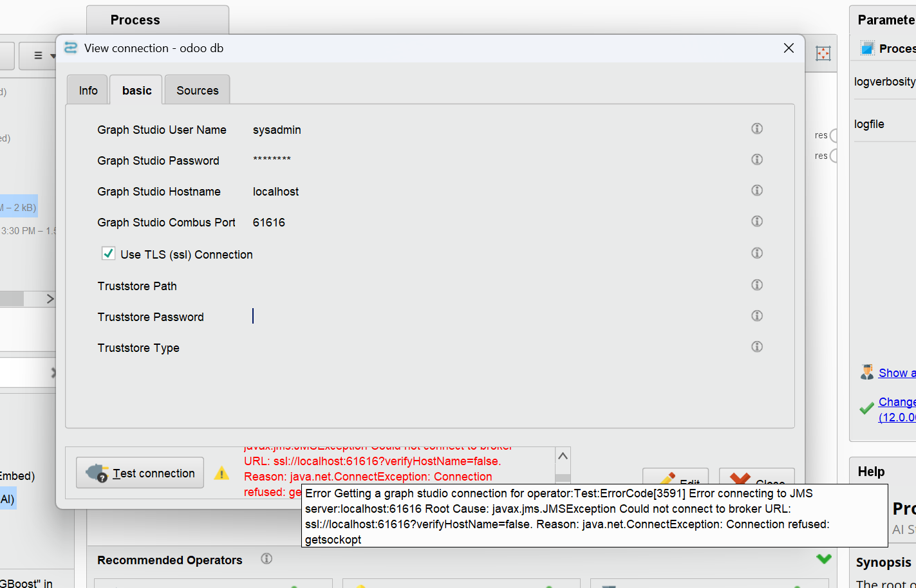This screenshot has width=916, height=588.
Task: Switch to the Info tab
Action: coord(88,90)
